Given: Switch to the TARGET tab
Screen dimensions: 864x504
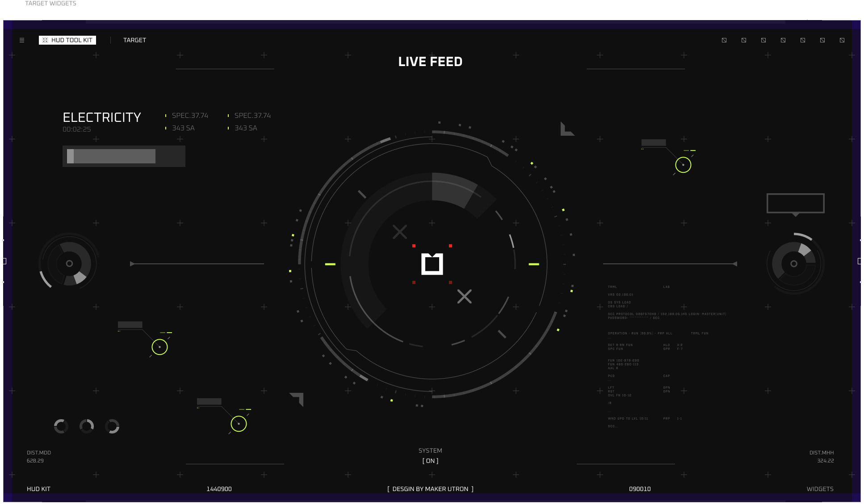Looking at the screenshot, I should pyautogui.click(x=134, y=40).
